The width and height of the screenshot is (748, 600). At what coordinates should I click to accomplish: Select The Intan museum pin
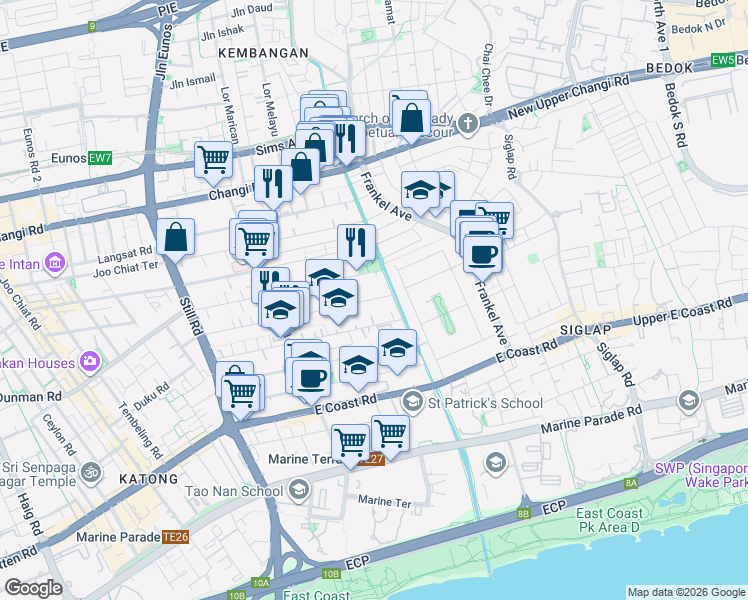click(x=55, y=263)
